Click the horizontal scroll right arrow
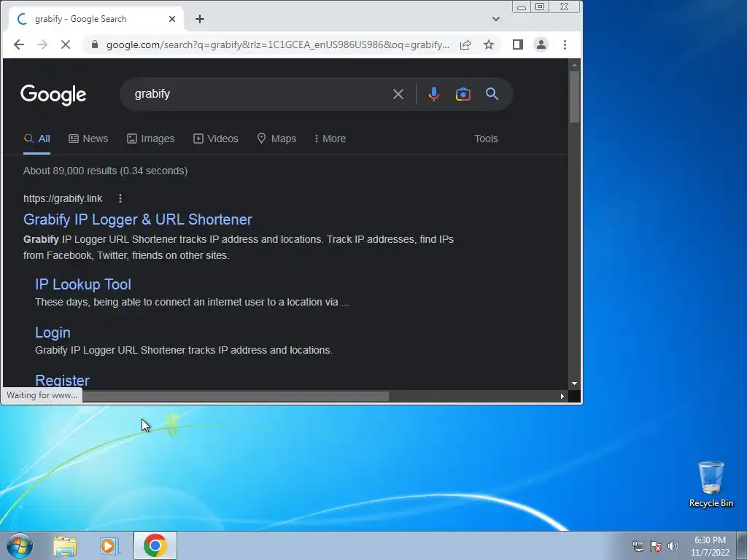This screenshot has height=560, width=747. point(562,396)
